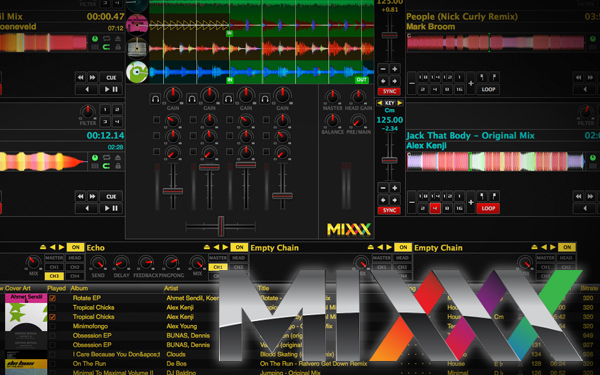Click the crossfader slider handle

tap(221, 226)
